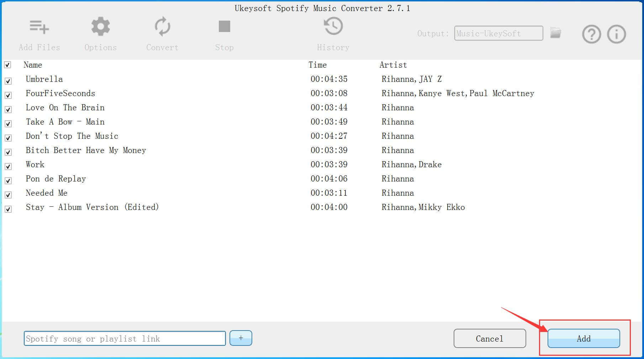This screenshot has width=644, height=359.
Task: Click the time value 00:04:06
Action: click(x=329, y=179)
